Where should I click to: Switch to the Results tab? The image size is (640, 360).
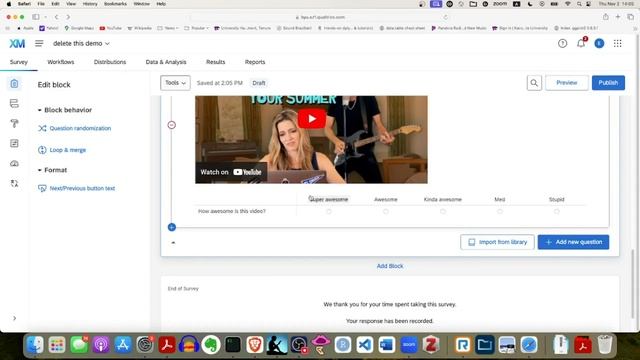[x=216, y=62]
